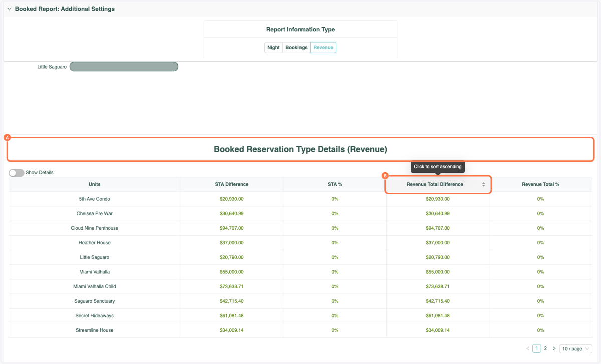The height and width of the screenshot is (364, 601).
Task: Open page 2 of the table
Action: [545, 349]
